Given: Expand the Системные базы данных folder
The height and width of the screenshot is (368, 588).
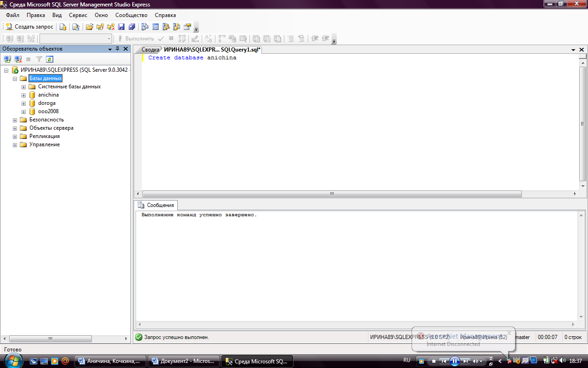Looking at the screenshot, I should point(23,86).
